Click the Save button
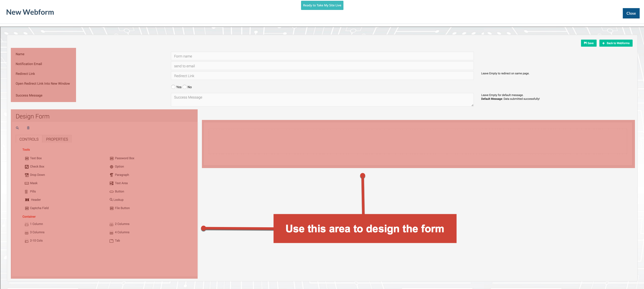644x289 pixels. click(x=588, y=43)
